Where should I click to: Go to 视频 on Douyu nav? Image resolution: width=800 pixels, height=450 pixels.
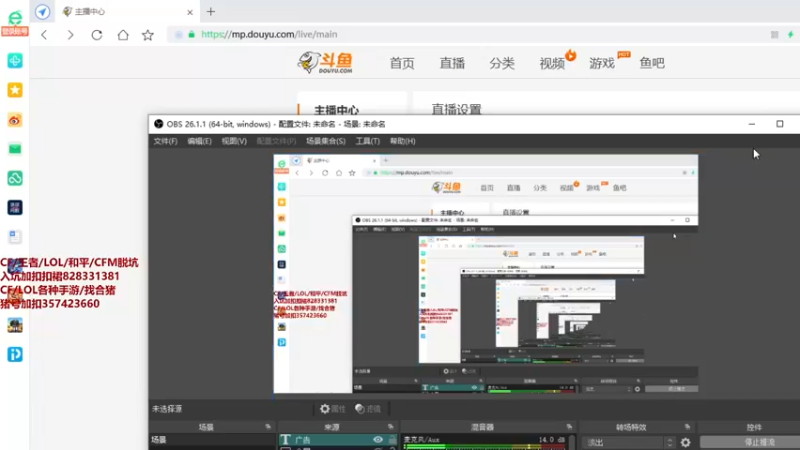(552, 63)
